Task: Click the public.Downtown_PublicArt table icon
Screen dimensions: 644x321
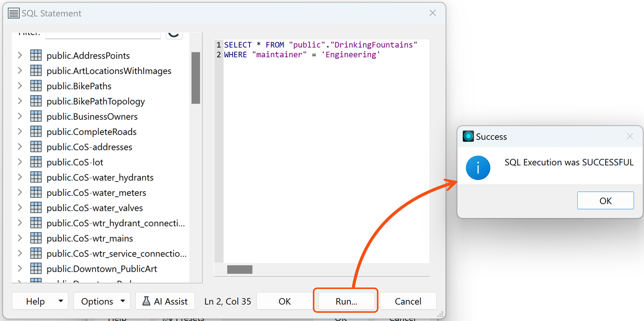Action: click(36, 269)
